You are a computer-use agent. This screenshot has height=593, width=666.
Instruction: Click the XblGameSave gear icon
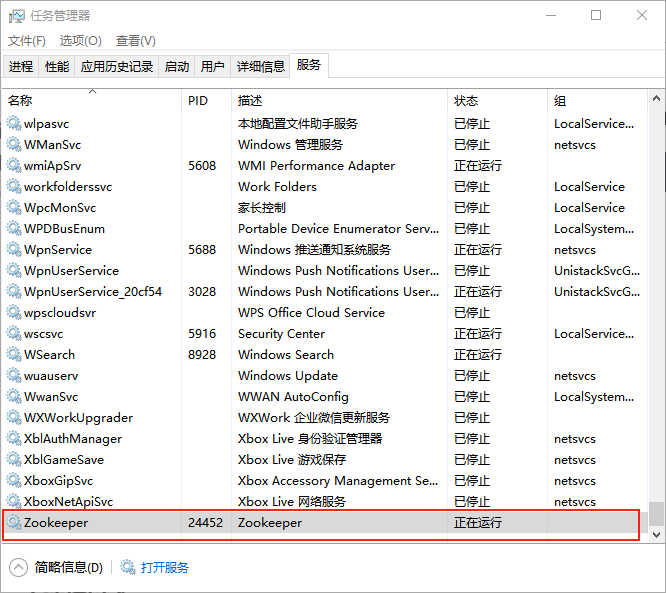click(14, 460)
